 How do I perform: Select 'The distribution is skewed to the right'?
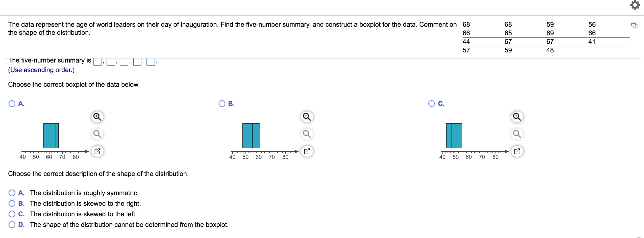tap(11, 203)
